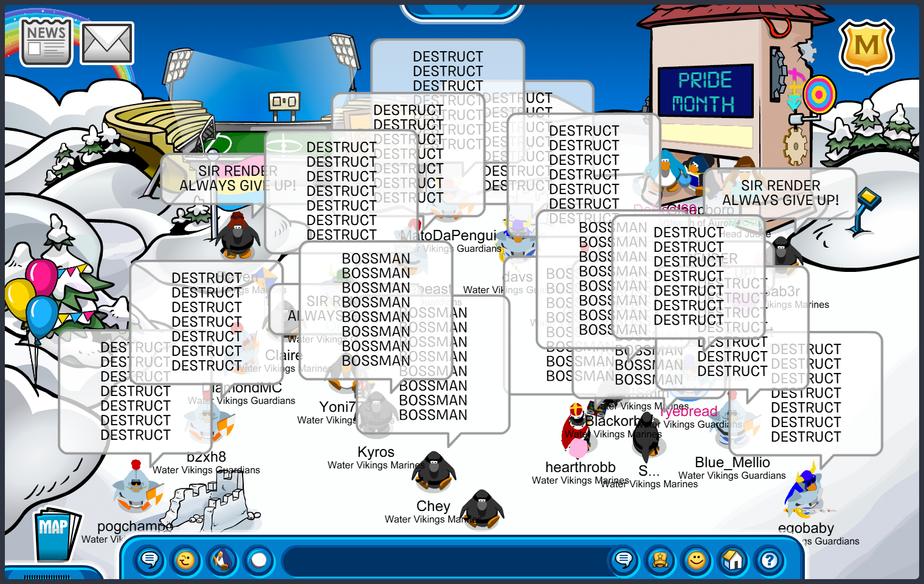Image resolution: width=924 pixels, height=584 pixels.
Task: Open the mail envelope icon
Action: [107, 43]
